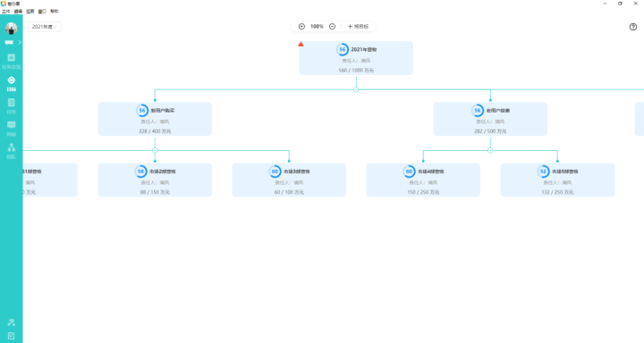644x343 pixels.
Task: Click the edit note icon at sidebar bottom
Action: [11, 336]
